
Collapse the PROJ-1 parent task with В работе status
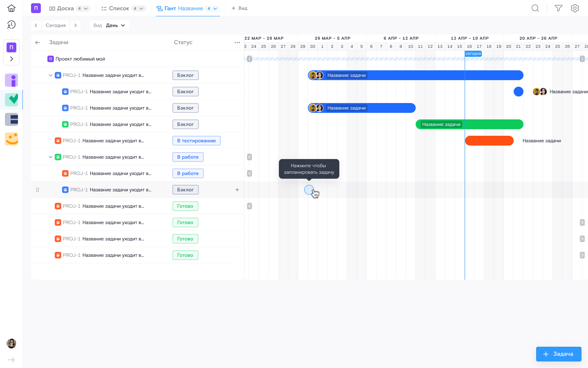51,157
